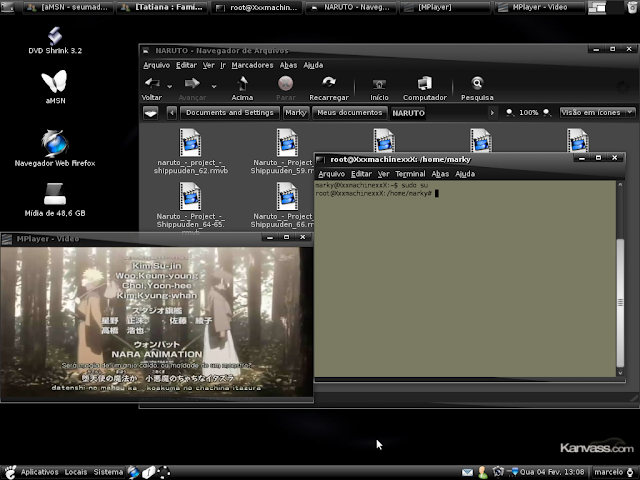Open Arquivo menu in file browser

tap(156, 65)
